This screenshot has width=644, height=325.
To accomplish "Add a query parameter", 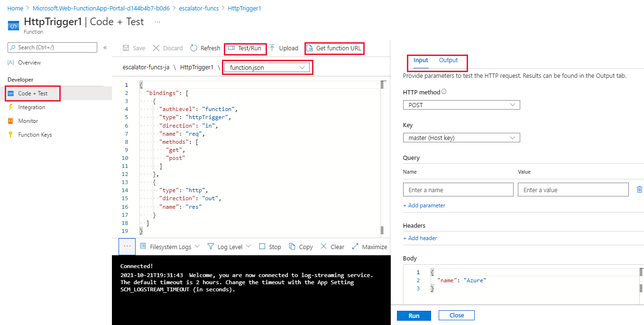I will (424, 205).
